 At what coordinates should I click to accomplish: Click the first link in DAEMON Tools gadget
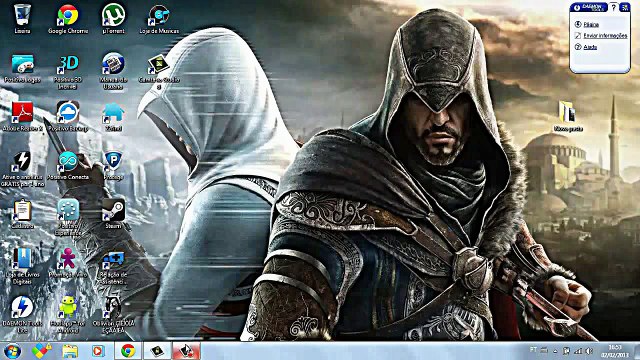click(591, 24)
